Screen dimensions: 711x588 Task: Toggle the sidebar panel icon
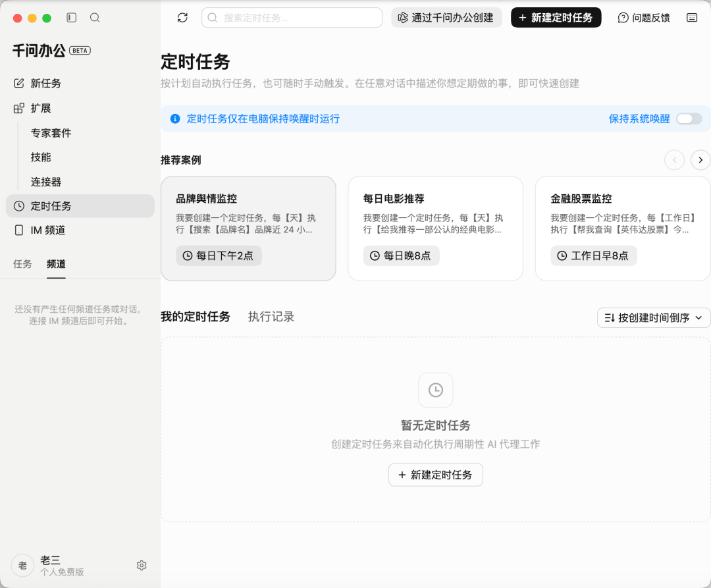click(71, 18)
